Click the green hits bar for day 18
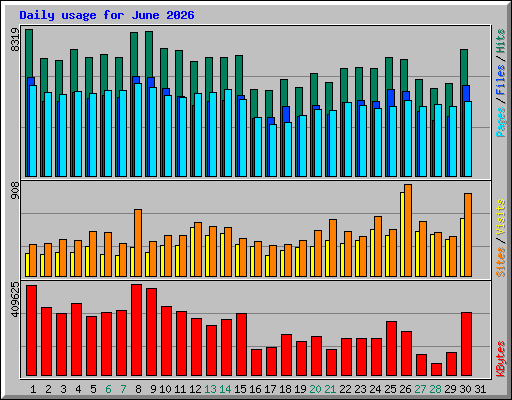 click(284, 93)
